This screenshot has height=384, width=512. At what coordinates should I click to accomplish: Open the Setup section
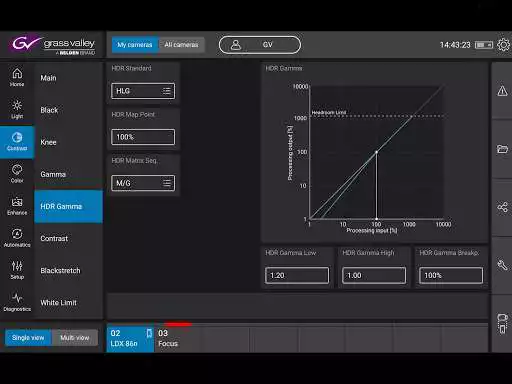17,270
